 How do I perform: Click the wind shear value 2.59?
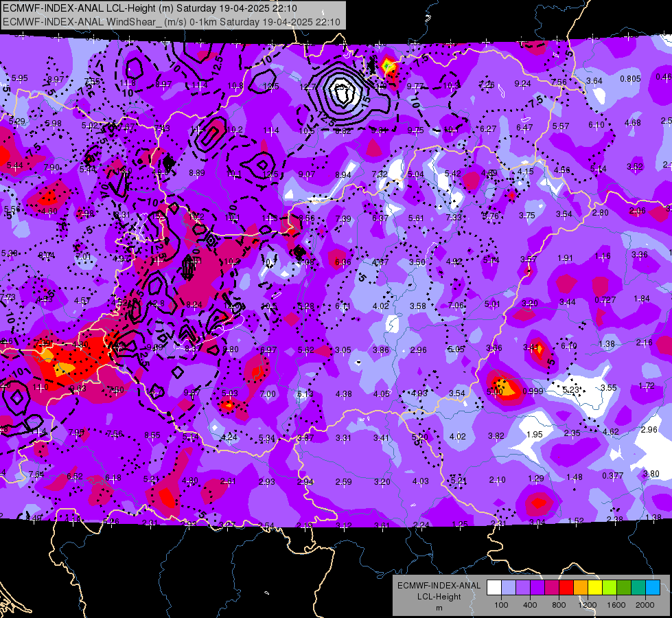pos(344,481)
